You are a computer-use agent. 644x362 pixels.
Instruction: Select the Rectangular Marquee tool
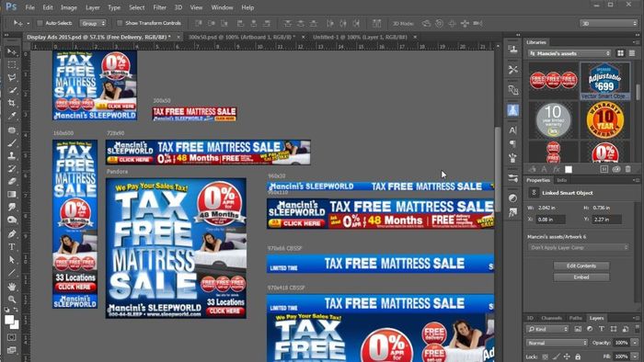[x=11, y=65]
